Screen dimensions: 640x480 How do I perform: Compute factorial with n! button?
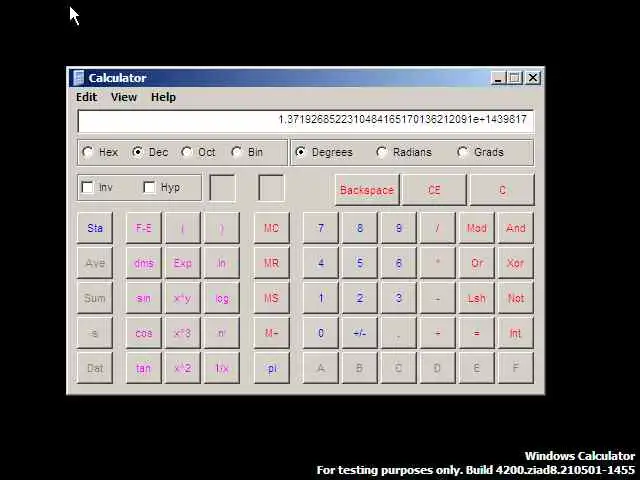pyautogui.click(x=222, y=333)
